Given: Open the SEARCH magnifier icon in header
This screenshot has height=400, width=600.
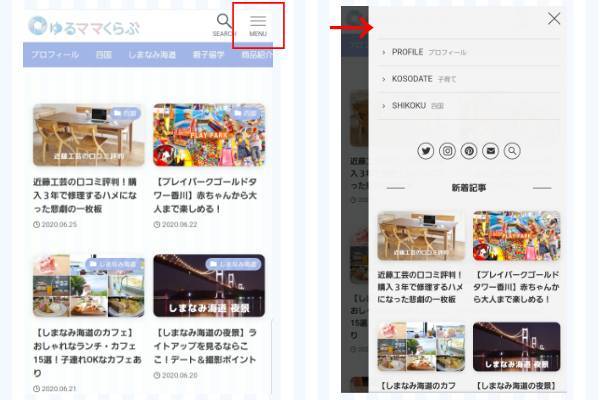Looking at the screenshot, I should coord(224,24).
